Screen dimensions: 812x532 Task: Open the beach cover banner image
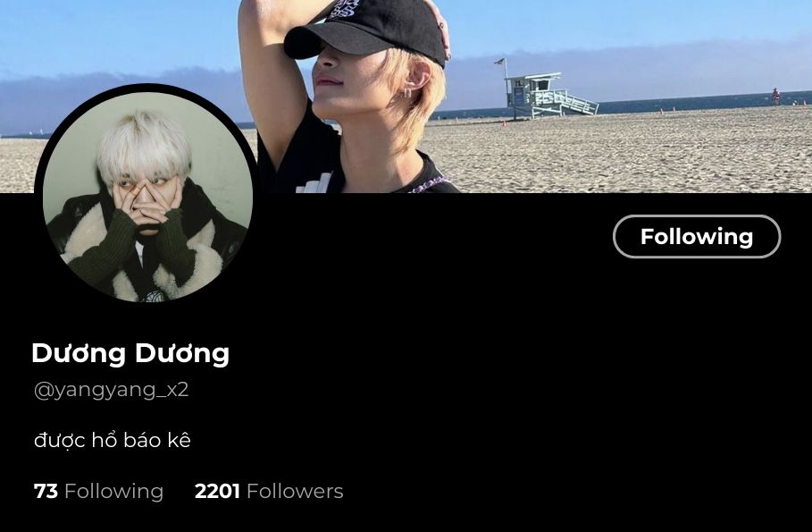(x=406, y=97)
